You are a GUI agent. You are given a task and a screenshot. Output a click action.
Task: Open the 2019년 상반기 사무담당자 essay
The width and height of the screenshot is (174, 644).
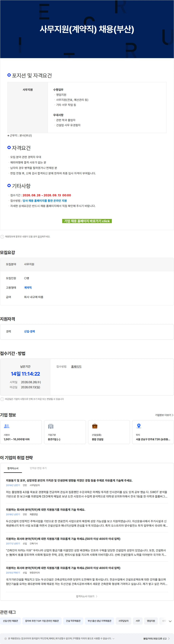87,488
